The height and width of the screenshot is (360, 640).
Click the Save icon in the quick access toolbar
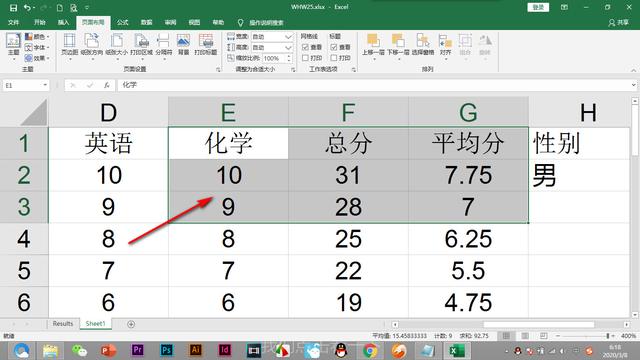[x=13, y=7]
